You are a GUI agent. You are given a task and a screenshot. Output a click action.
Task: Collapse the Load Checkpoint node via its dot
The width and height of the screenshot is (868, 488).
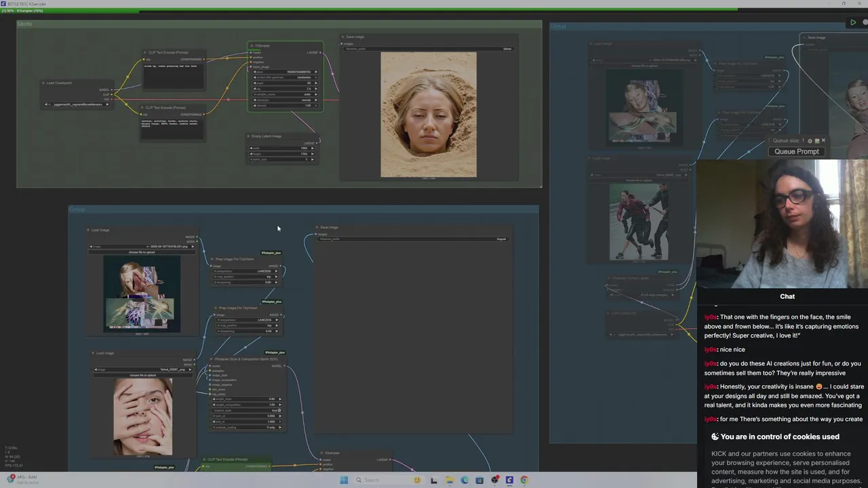coord(44,83)
